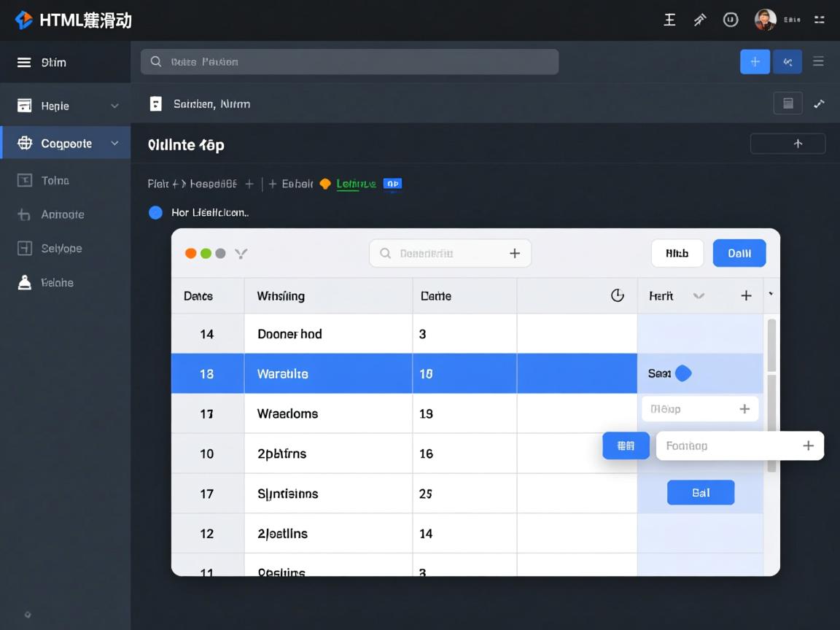Toggle the blue dot in highlighted row
840x630 pixels.
(683, 373)
